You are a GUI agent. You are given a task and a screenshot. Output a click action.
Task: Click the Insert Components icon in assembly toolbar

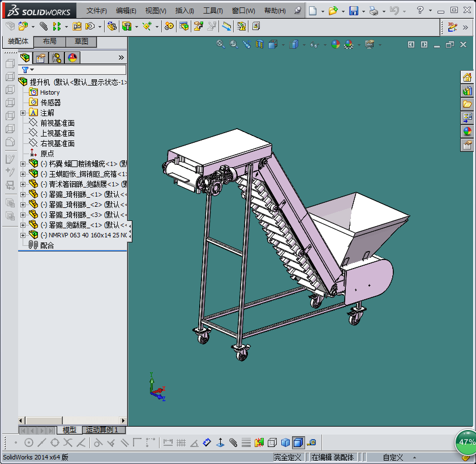point(23,27)
